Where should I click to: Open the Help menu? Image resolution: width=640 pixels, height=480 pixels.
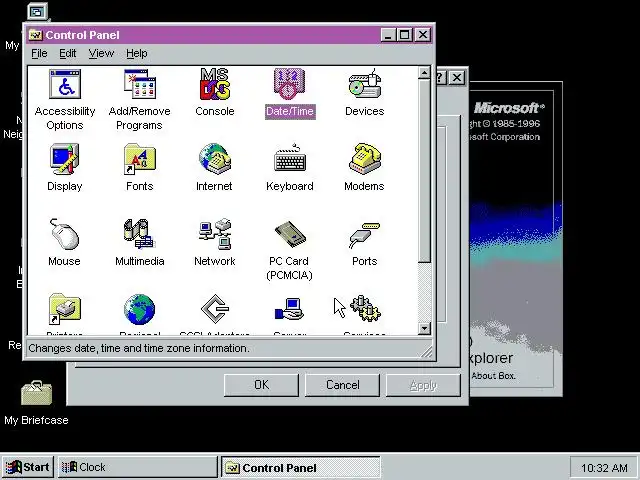click(136, 53)
